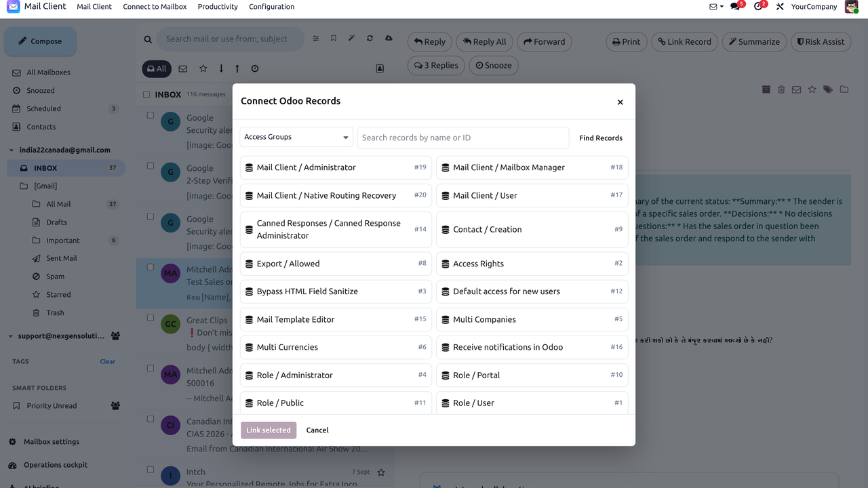Image resolution: width=868 pixels, height=488 pixels.
Task: Choose the Multi Currencies record
Action: click(x=336, y=347)
